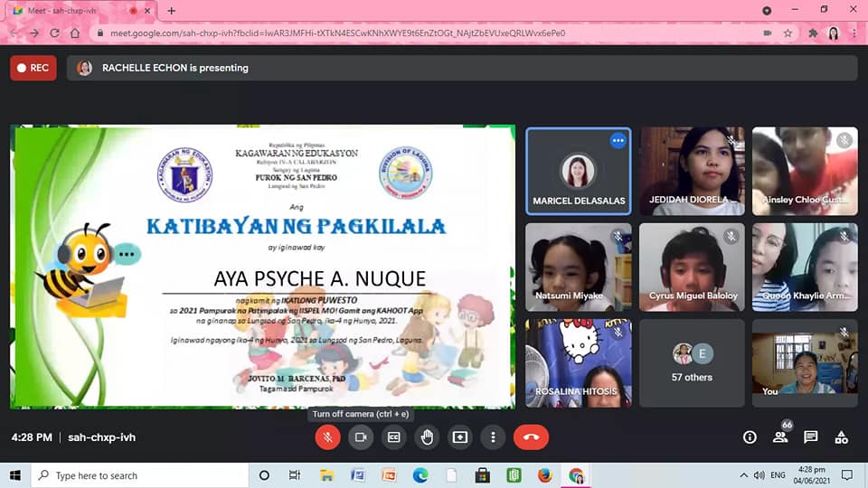Select Queen Khaylie video tile
The height and width of the screenshot is (488, 868).
pyautogui.click(x=805, y=267)
